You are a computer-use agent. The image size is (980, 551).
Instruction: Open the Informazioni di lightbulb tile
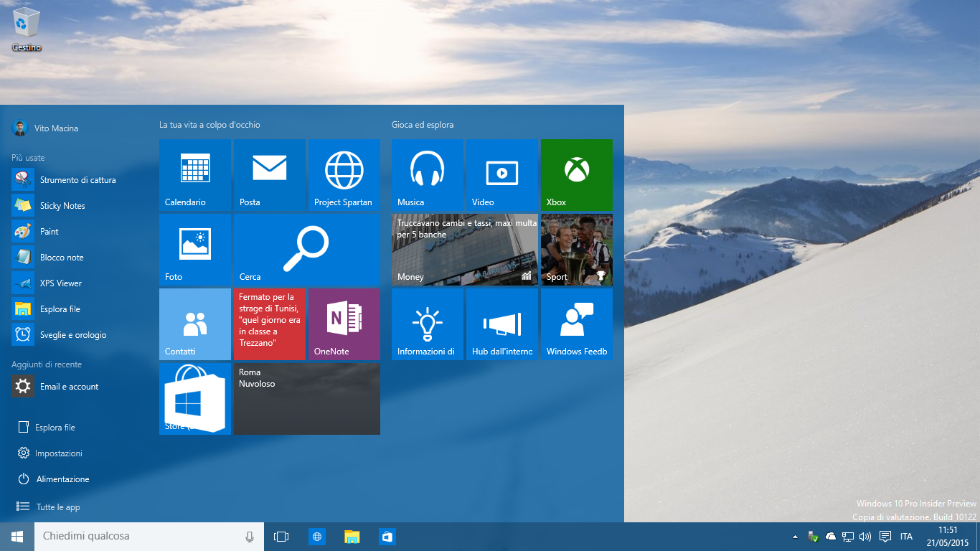428,324
